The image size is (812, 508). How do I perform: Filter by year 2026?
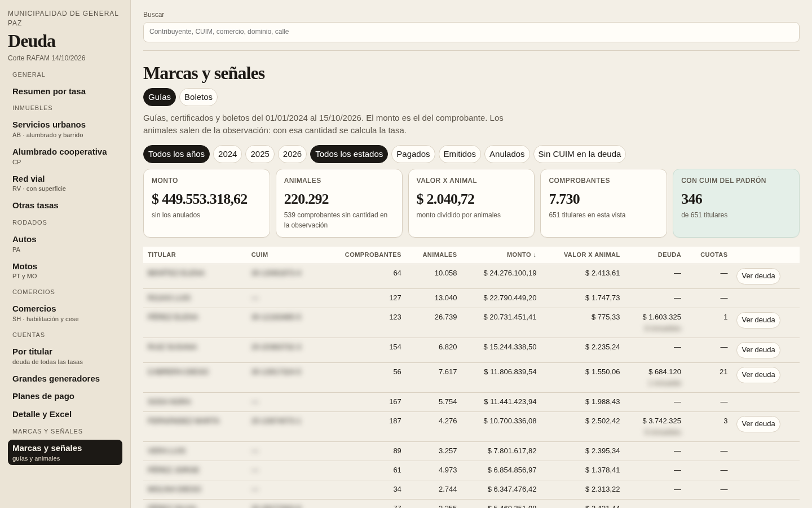tap(292, 154)
